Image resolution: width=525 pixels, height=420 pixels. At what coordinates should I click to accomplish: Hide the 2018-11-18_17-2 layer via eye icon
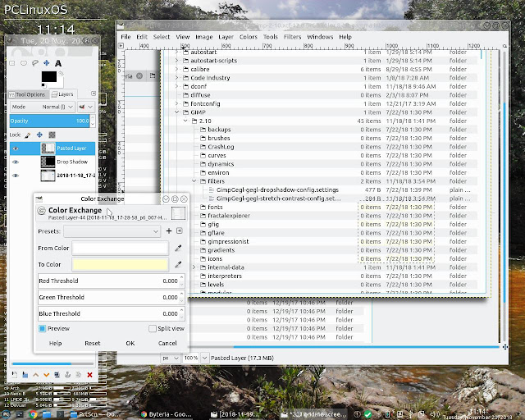click(x=16, y=176)
